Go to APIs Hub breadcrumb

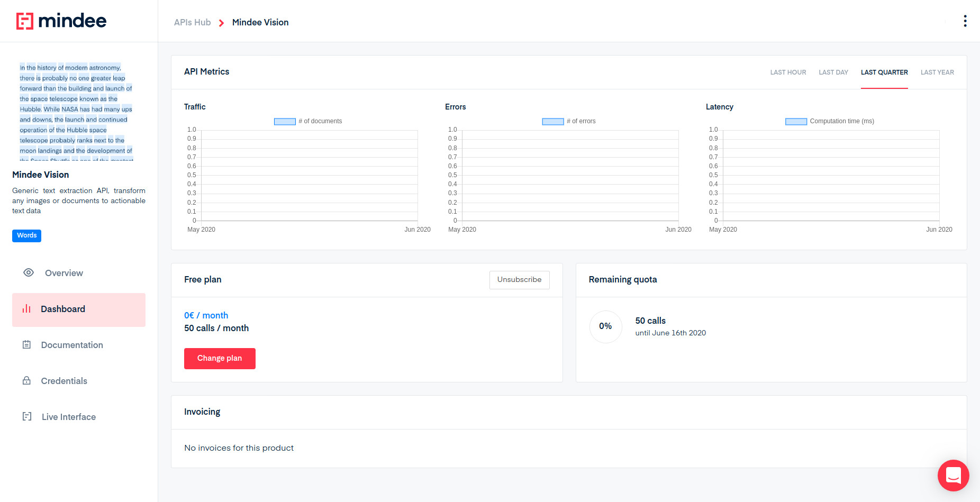pyautogui.click(x=192, y=22)
